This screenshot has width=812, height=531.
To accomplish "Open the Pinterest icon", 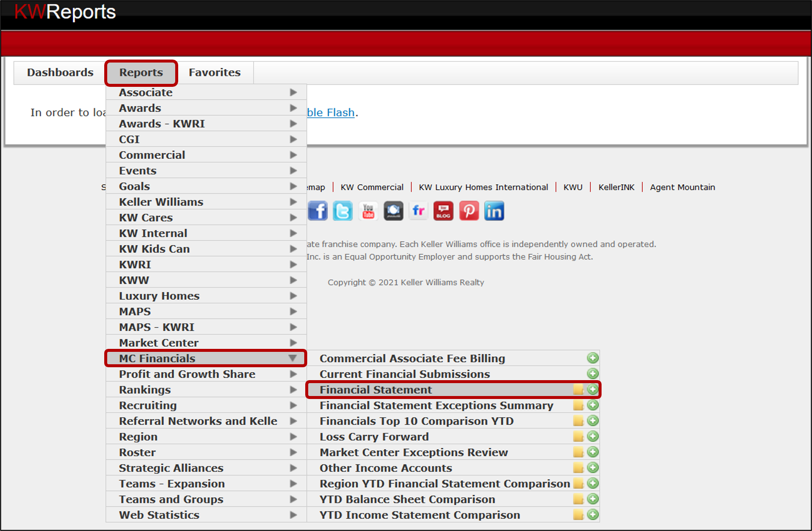I will tap(469, 211).
